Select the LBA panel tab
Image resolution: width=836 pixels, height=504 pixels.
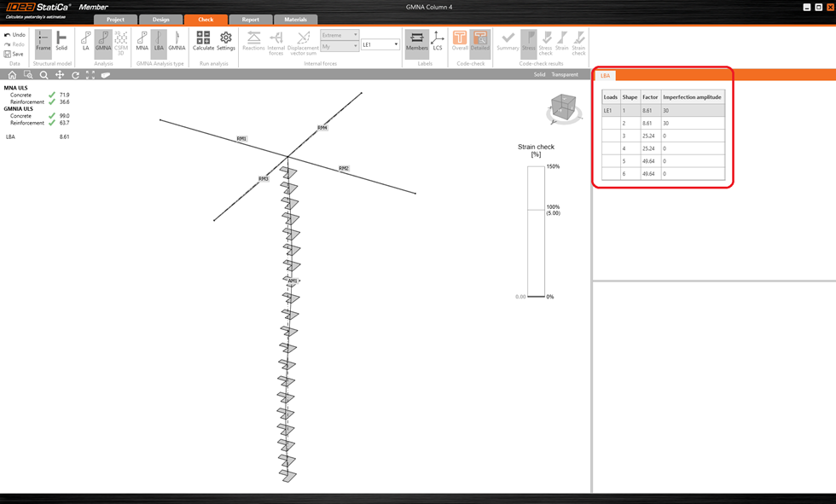[606, 75]
